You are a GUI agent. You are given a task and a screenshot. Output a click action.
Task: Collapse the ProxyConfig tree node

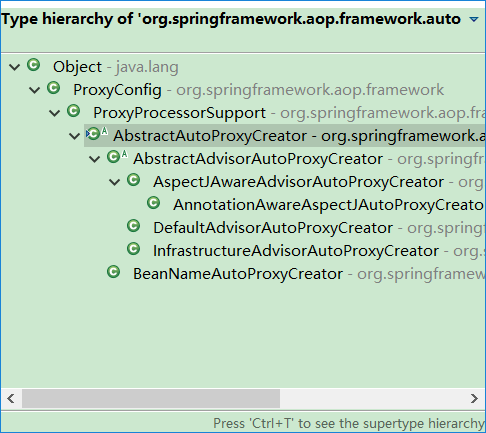(35, 90)
